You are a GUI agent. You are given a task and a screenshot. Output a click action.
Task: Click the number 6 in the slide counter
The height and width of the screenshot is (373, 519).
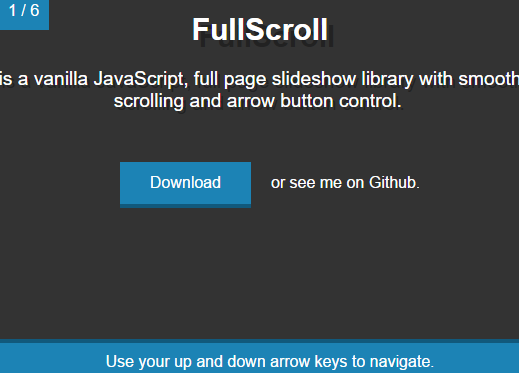(35, 10)
